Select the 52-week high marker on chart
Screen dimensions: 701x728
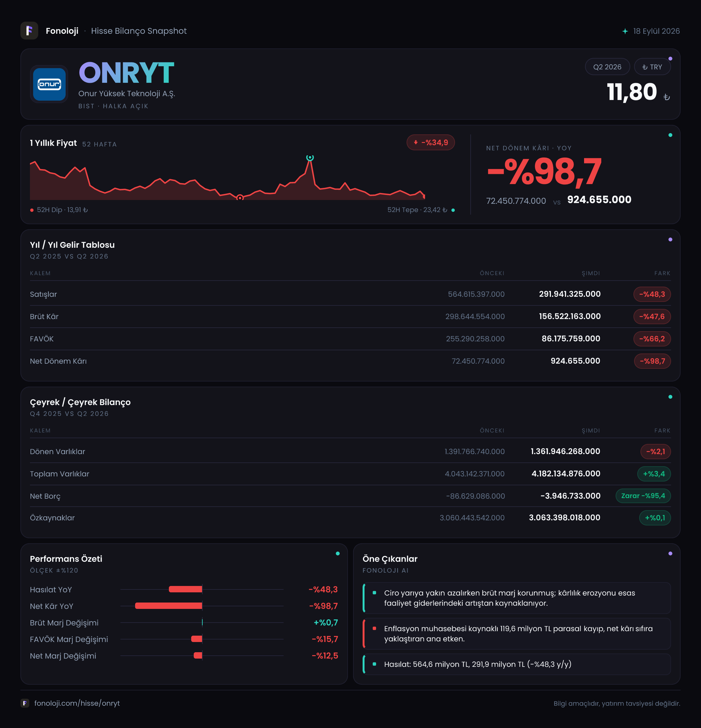click(310, 158)
